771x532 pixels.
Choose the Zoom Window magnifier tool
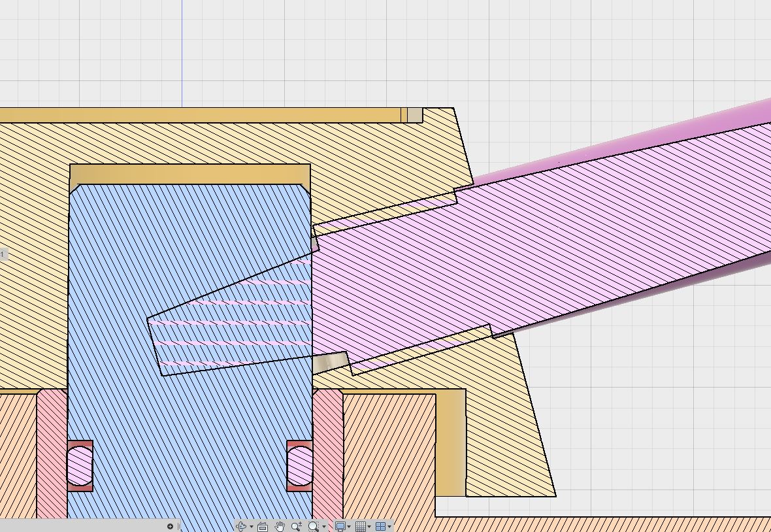point(314,527)
